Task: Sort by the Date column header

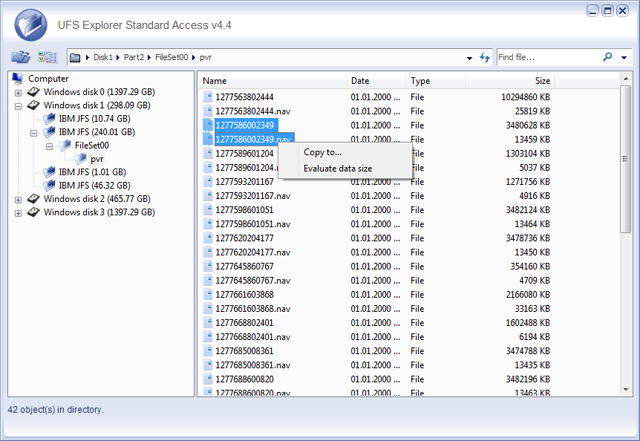Action: (x=376, y=81)
